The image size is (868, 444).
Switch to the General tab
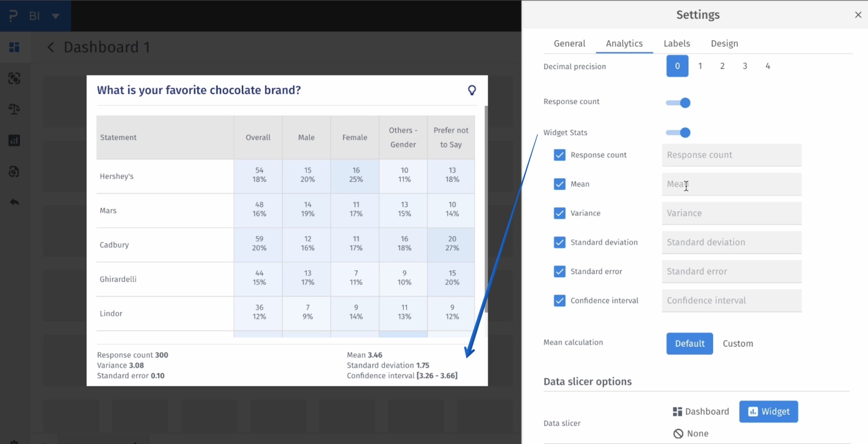point(569,44)
